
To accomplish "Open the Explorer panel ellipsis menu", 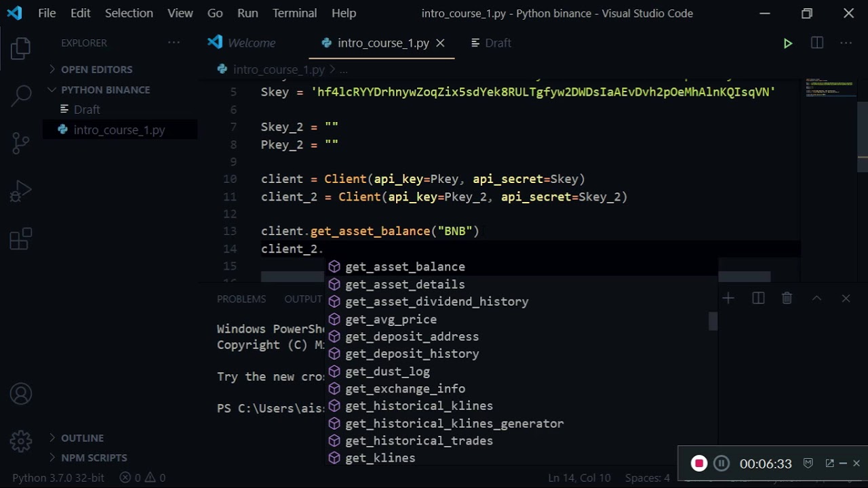I will [x=174, y=43].
